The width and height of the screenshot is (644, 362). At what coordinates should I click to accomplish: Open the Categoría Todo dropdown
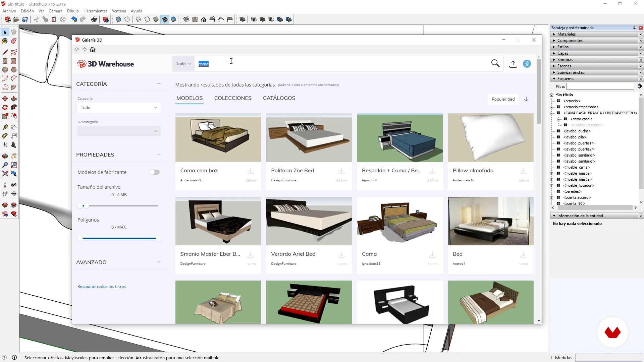tap(119, 108)
